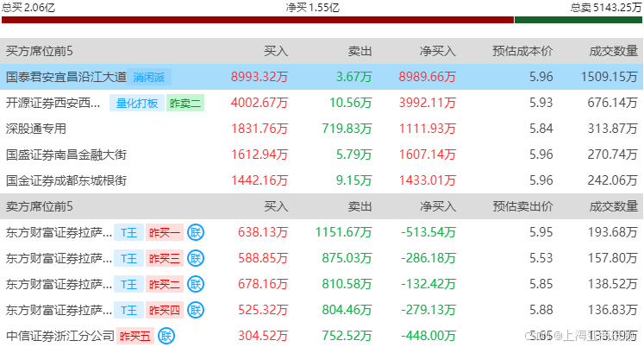
Task: Click the 719.83万 sell amount
Action: (347, 129)
